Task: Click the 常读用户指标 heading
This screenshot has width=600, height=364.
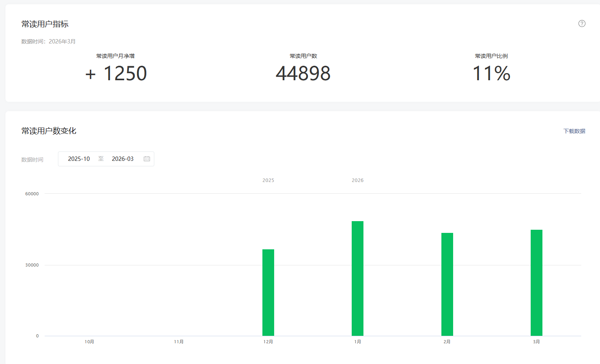Action: (x=45, y=24)
